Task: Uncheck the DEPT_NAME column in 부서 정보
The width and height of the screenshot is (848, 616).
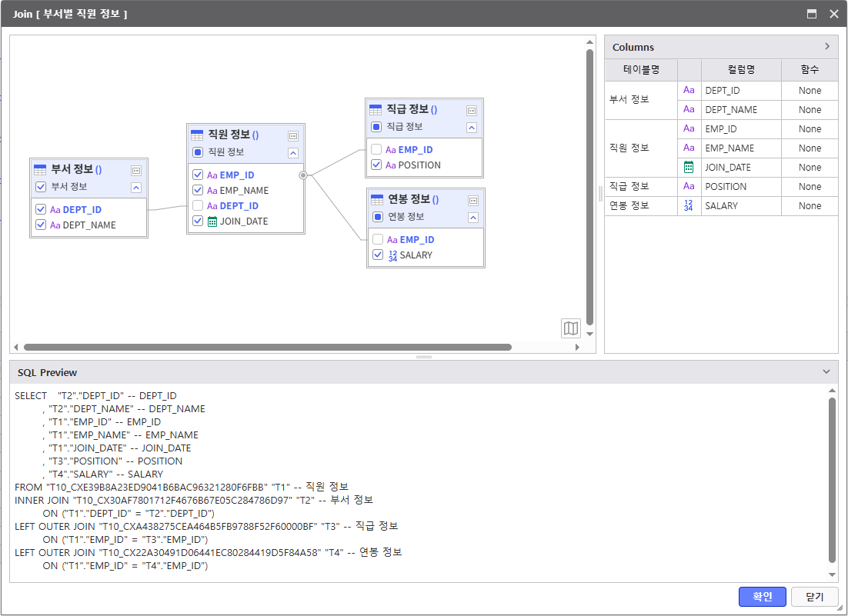Action: (x=41, y=225)
